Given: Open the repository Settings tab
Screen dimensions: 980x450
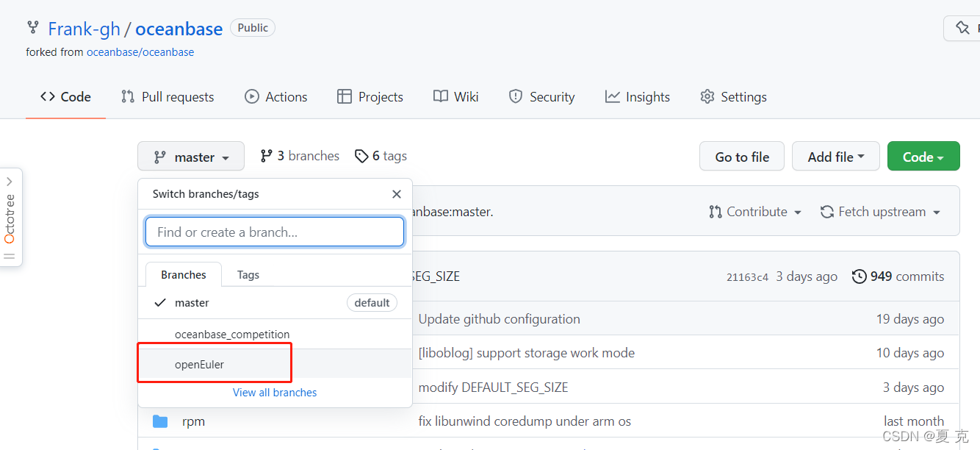Looking at the screenshot, I should click(733, 96).
